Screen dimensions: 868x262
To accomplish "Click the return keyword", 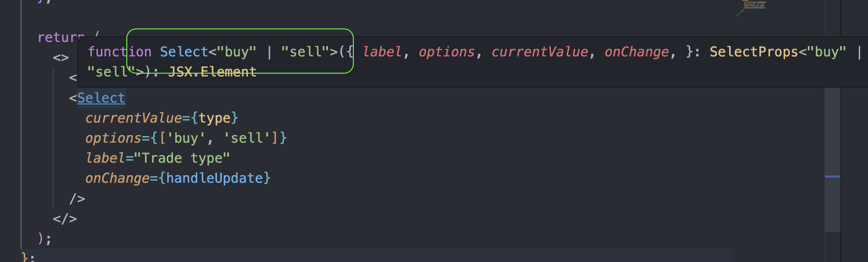I will tap(61, 37).
